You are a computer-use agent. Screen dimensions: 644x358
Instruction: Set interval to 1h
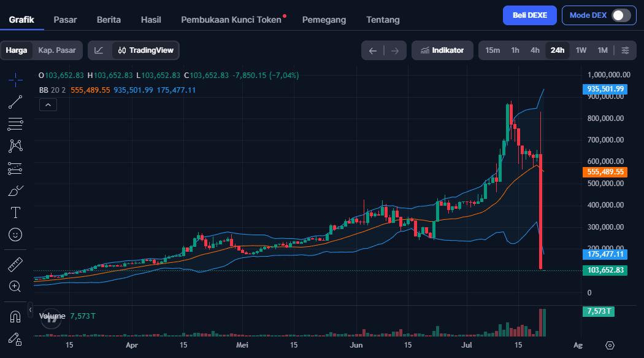coord(515,50)
